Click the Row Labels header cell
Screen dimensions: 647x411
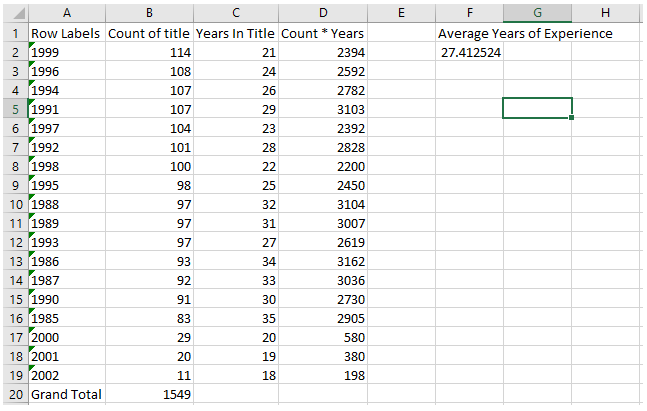tap(67, 33)
